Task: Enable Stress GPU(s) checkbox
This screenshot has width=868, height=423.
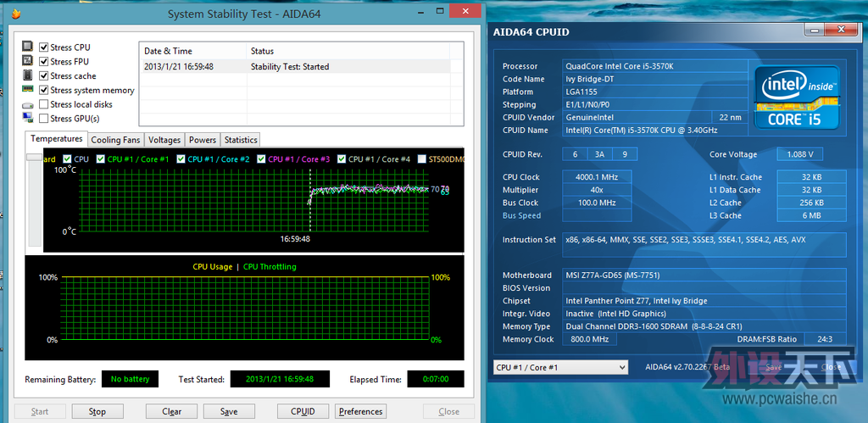Action: (44, 119)
